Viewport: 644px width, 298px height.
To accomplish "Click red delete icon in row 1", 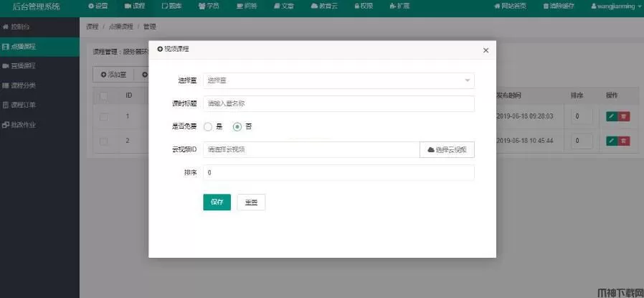I will [x=624, y=116].
